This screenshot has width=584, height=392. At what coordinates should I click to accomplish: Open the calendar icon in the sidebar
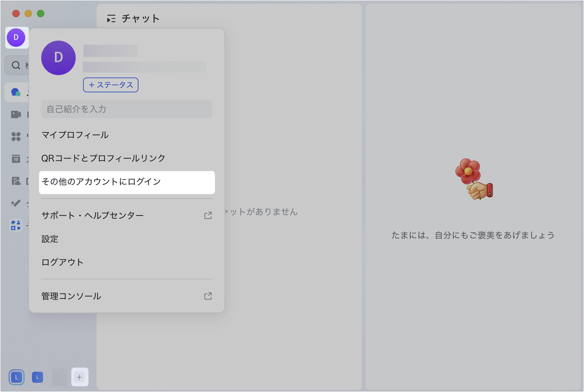[16, 159]
